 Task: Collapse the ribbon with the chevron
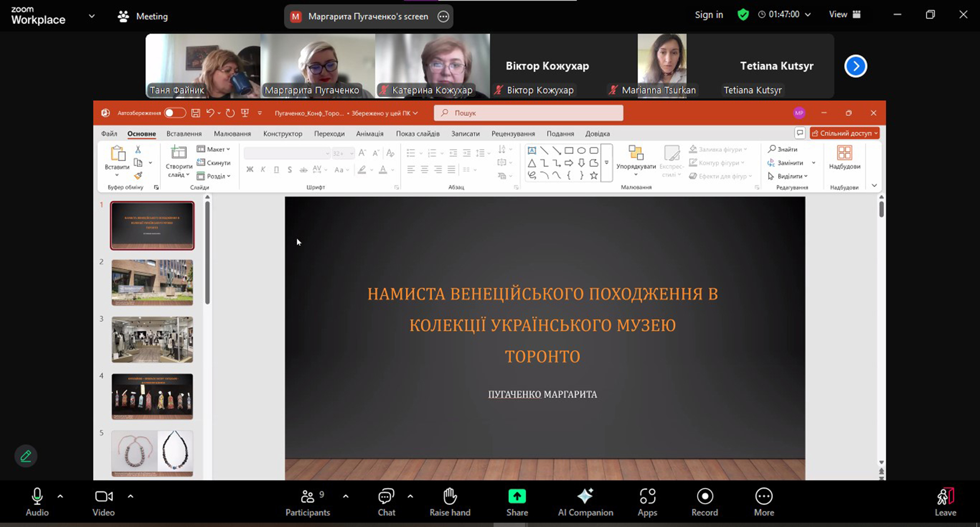pyautogui.click(x=874, y=186)
